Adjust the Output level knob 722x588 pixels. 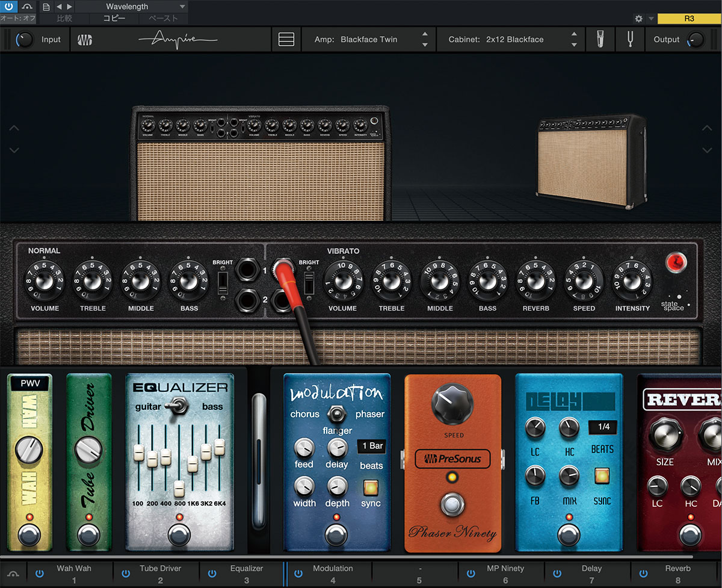click(x=696, y=40)
